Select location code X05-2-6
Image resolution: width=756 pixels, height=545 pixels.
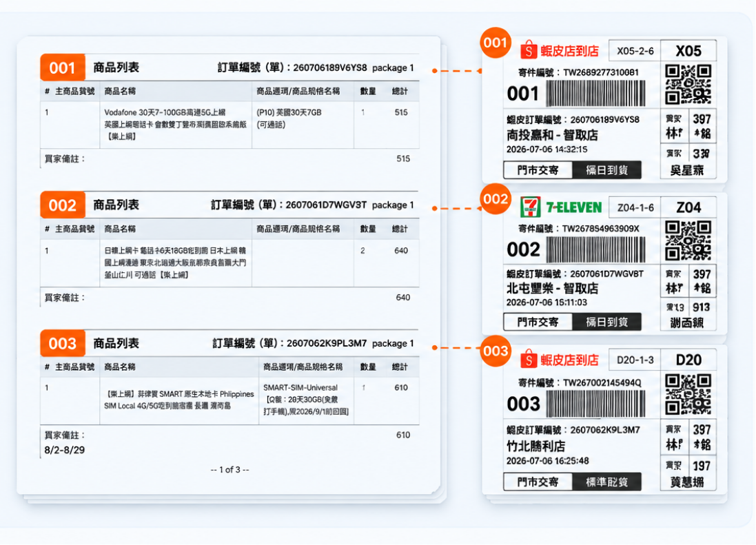pos(635,51)
